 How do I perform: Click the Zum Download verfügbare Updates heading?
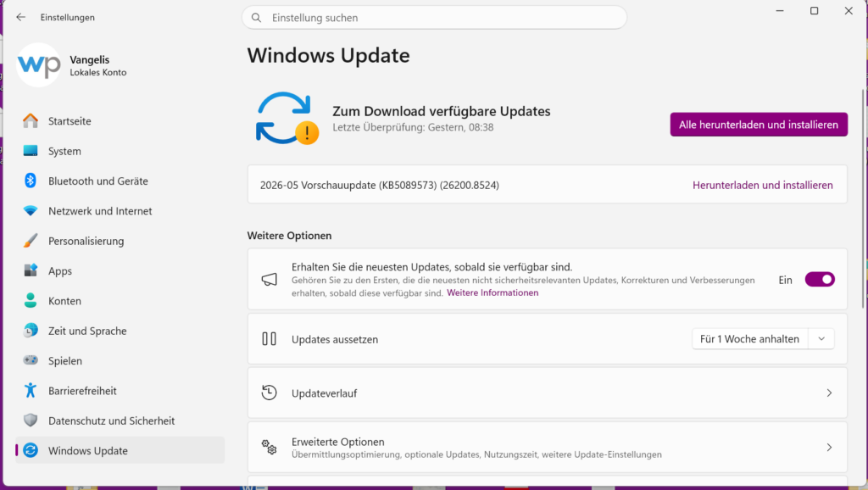click(x=441, y=111)
